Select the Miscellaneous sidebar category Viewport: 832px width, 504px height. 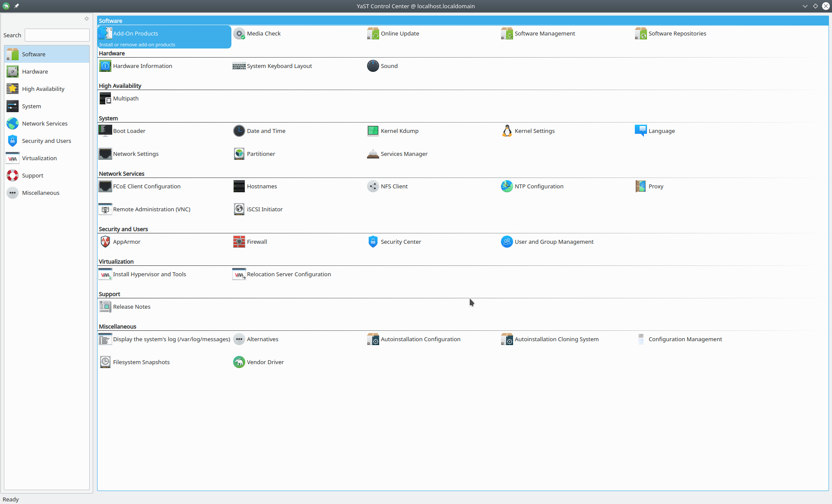(x=40, y=193)
